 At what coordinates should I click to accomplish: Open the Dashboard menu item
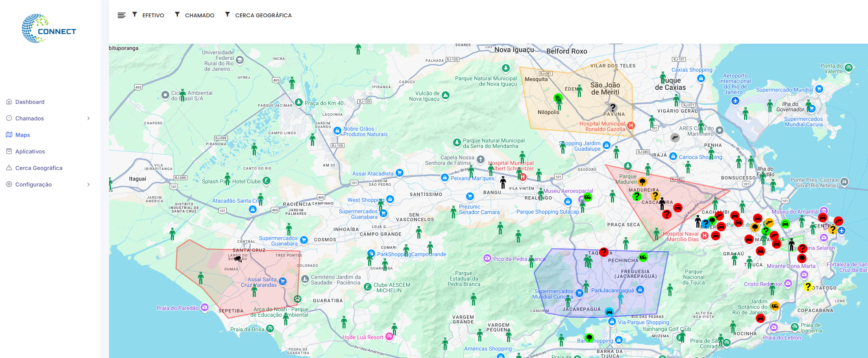[x=30, y=102]
